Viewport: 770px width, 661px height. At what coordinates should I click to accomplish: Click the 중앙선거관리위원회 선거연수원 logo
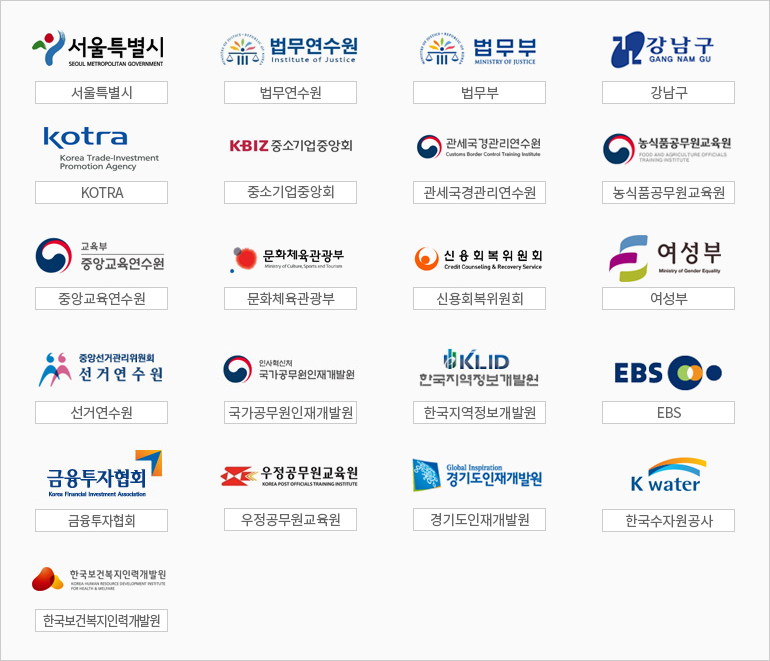point(101,369)
